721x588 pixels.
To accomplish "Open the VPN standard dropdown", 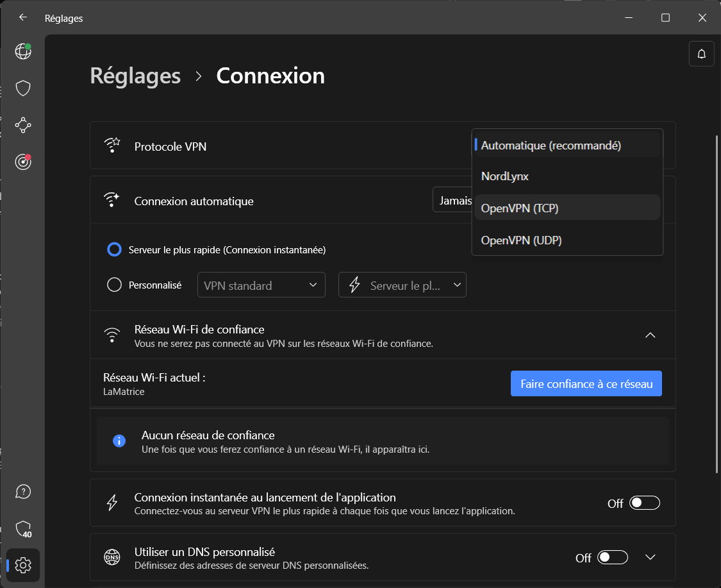I will pos(261,285).
